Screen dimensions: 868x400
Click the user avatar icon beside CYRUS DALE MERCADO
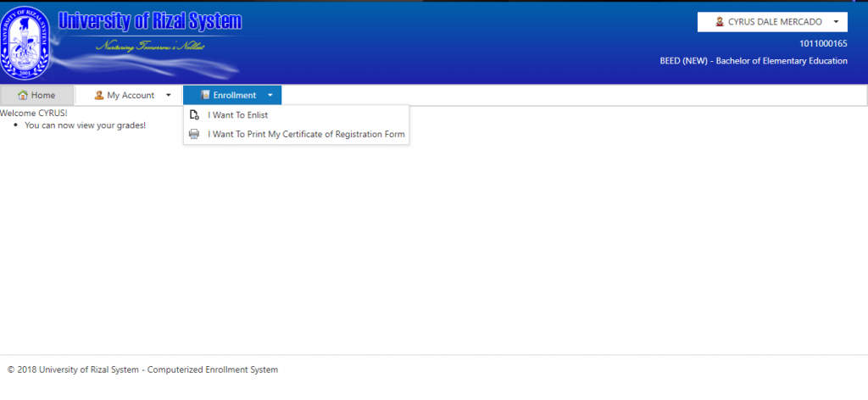[720, 21]
